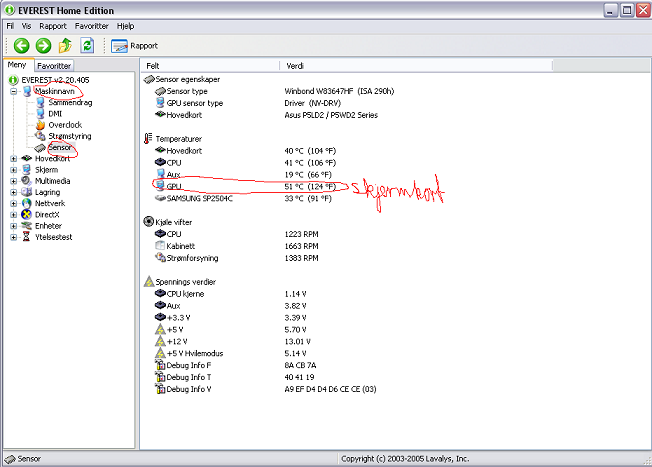Click the green Forward arrow button
This screenshot has width=652, height=467.
43,46
